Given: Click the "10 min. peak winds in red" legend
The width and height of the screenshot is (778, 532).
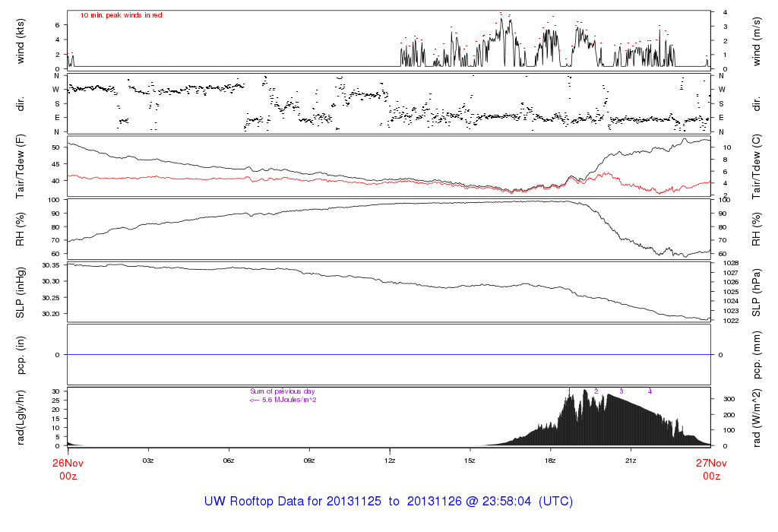Looking at the screenshot, I should [121, 15].
